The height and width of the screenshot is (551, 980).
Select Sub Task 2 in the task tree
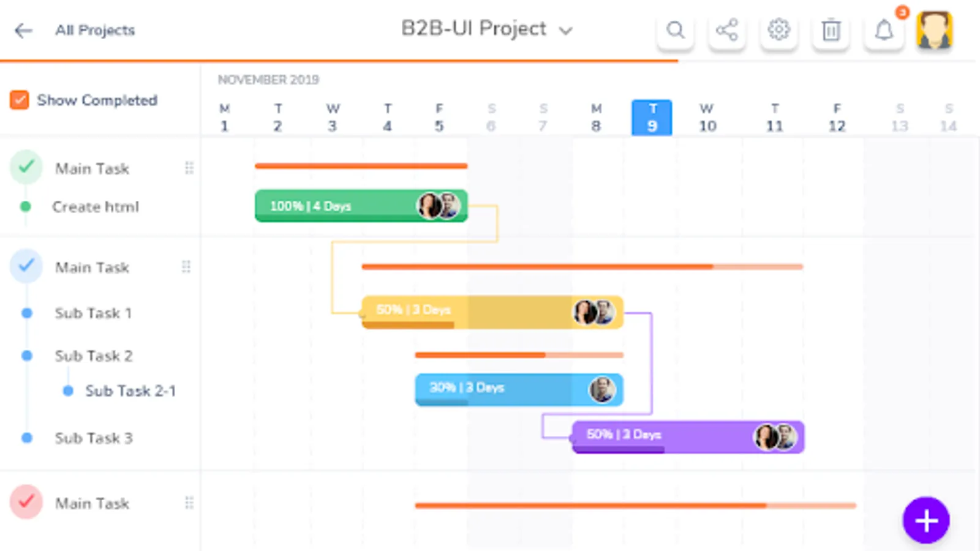(94, 356)
